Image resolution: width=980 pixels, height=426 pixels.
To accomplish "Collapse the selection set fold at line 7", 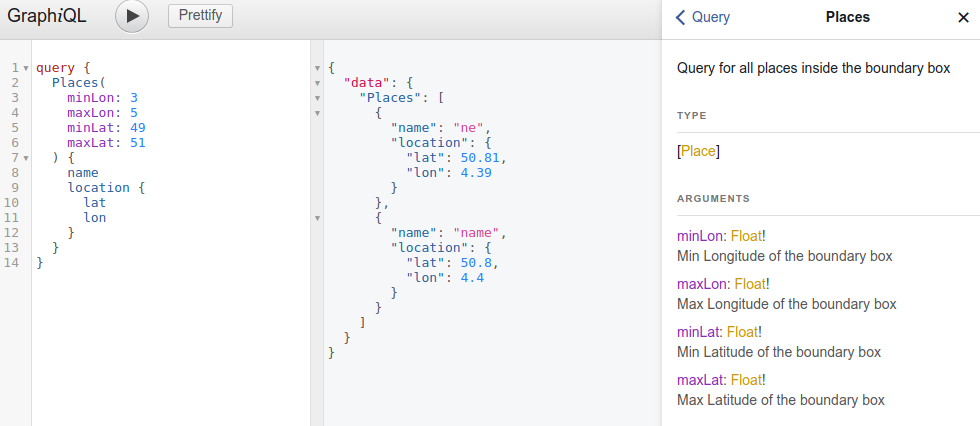I will point(26,158).
